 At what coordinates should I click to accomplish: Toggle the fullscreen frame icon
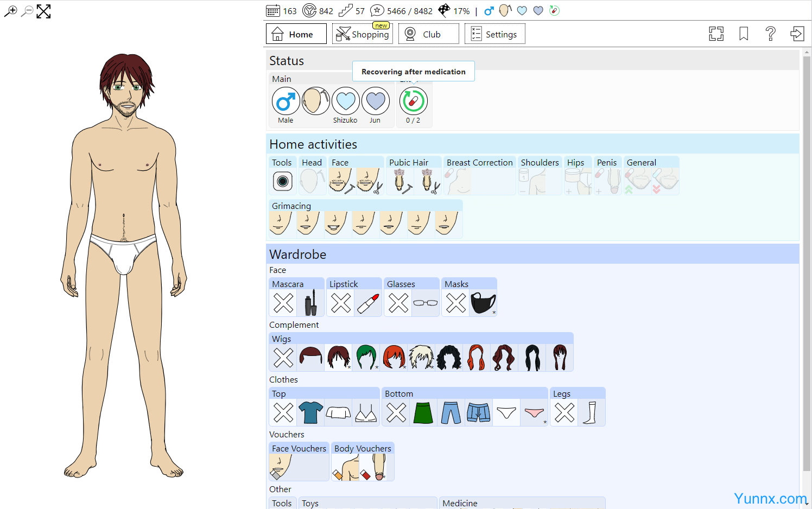point(716,34)
